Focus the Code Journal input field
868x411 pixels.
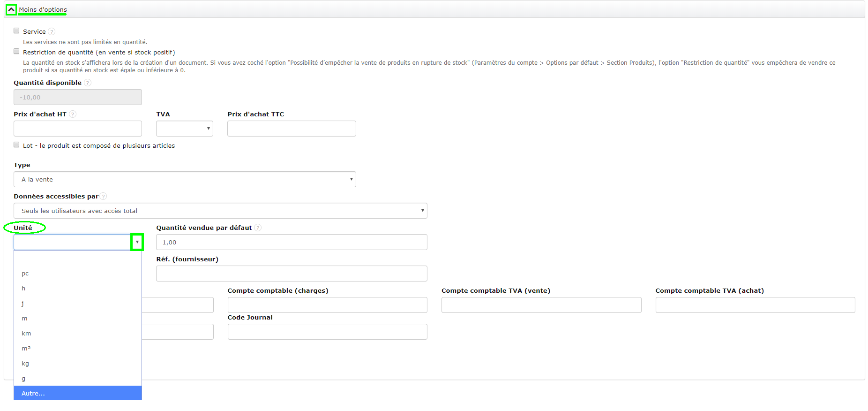[x=327, y=332]
